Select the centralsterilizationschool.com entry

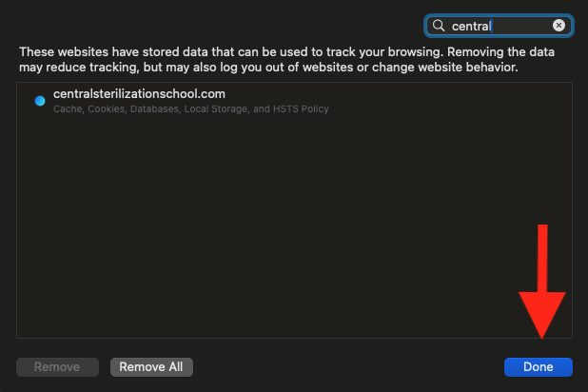(x=294, y=101)
